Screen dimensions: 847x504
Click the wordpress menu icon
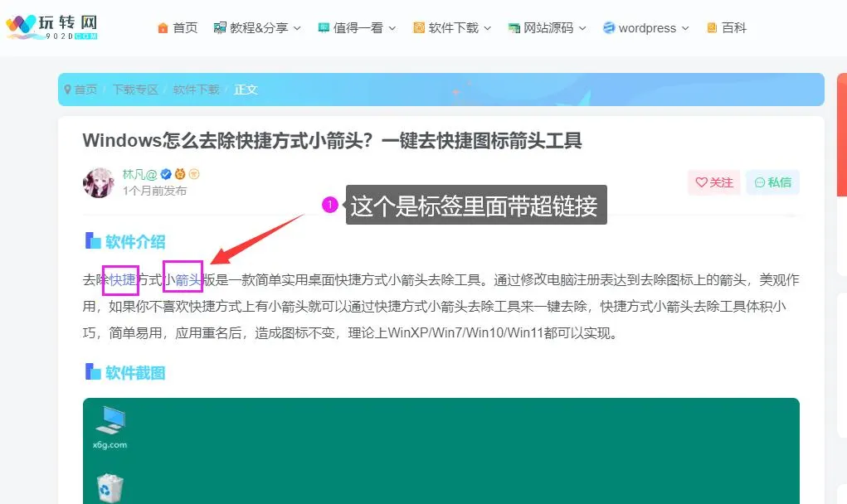(x=609, y=28)
